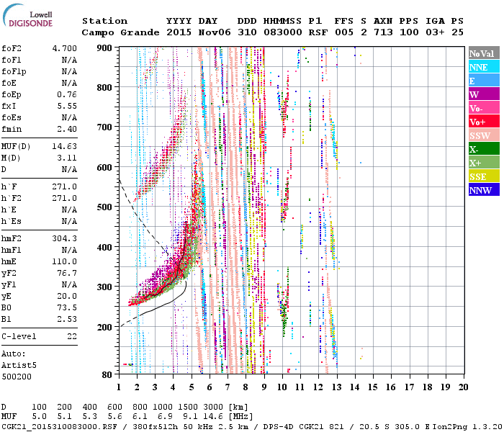Select the NNE legend color swatch
Screen dimensions: 504x432
484,67
